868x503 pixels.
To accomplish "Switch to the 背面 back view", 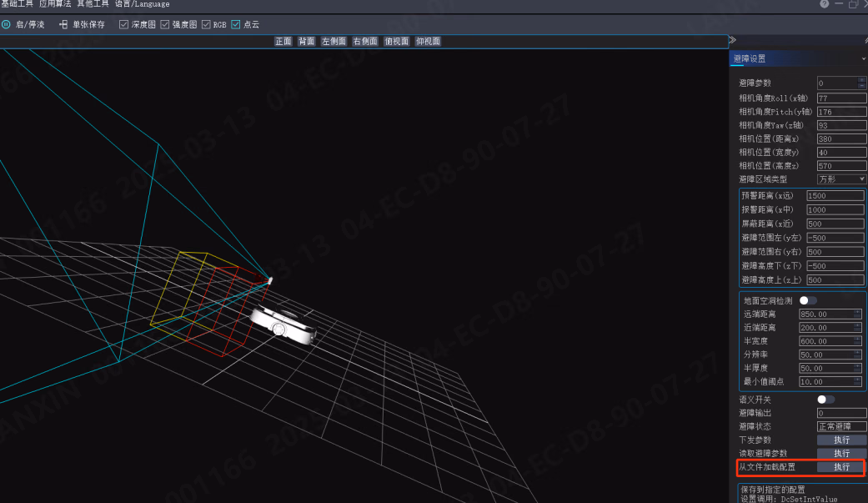I will 306,41.
